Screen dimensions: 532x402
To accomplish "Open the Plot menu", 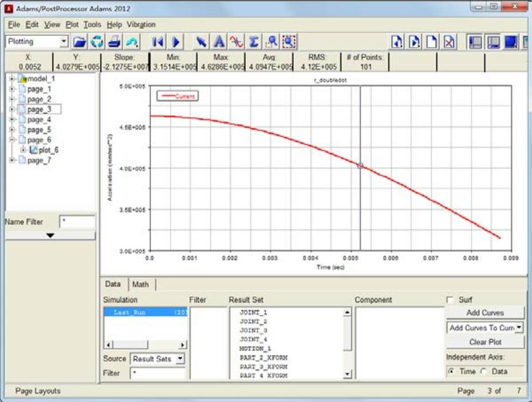I will (72, 24).
